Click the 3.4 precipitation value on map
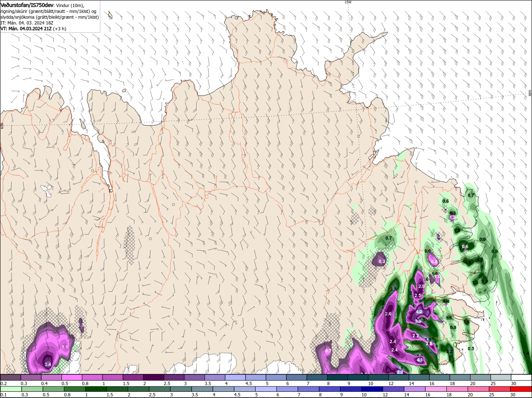This screenshot has width=532, height=398. click(x=48, y=364)
